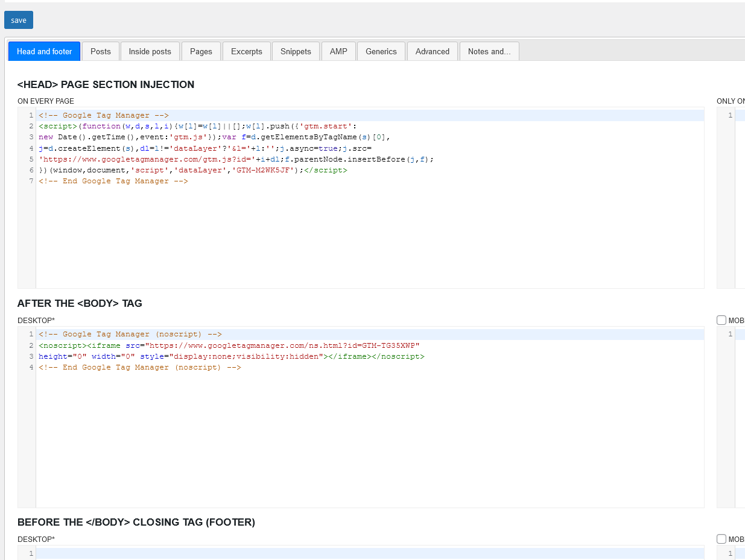Open the Inside posts tab

point(150,51)
